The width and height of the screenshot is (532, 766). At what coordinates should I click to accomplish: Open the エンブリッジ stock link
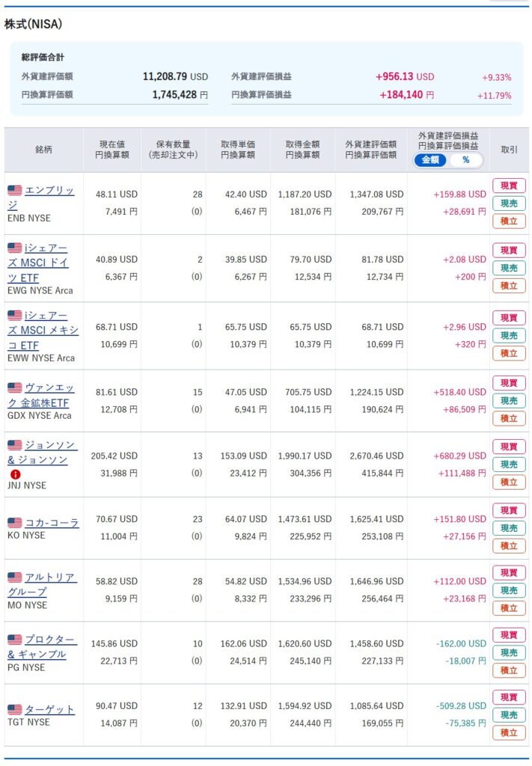pos(49,191)
